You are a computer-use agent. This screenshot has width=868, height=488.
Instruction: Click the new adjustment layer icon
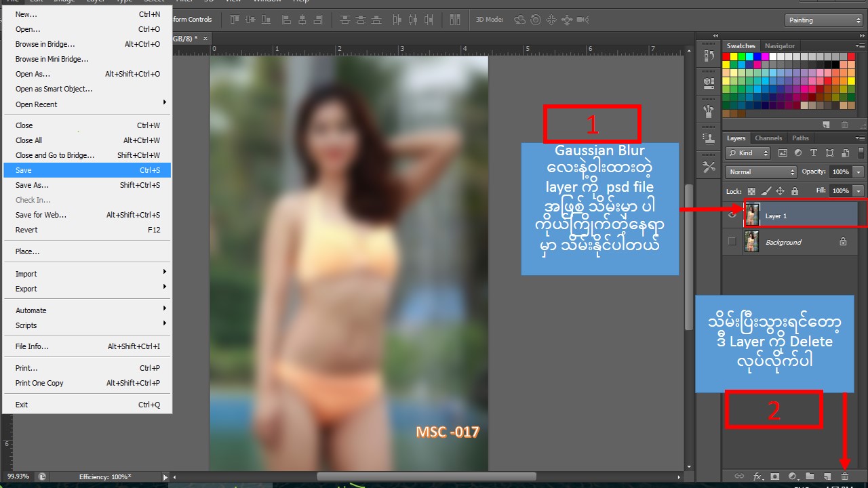pos(792,476)
